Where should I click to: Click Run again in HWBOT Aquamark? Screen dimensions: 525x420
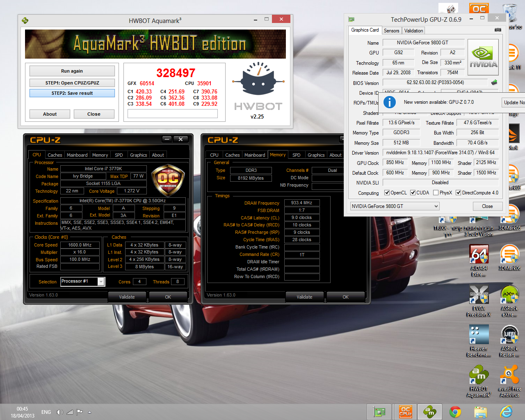click(x=72, y=71)
